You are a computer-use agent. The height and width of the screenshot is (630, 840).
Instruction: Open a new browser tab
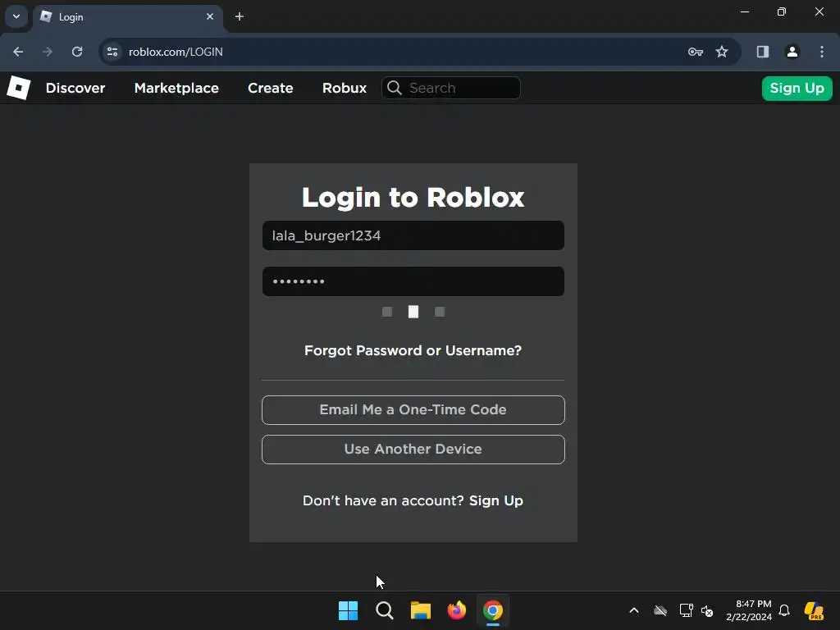pos(240,16)
